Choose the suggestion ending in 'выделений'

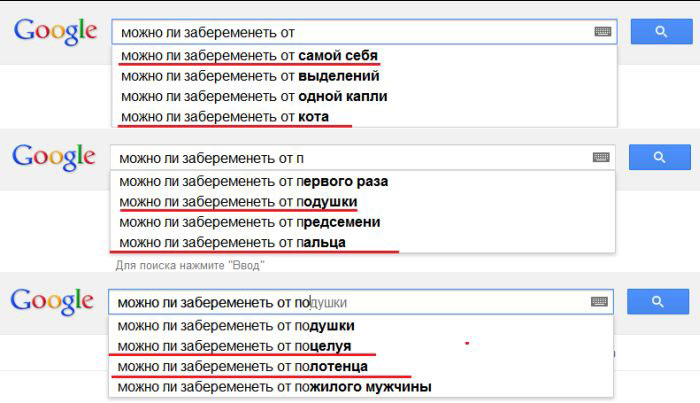click(249, 76)
